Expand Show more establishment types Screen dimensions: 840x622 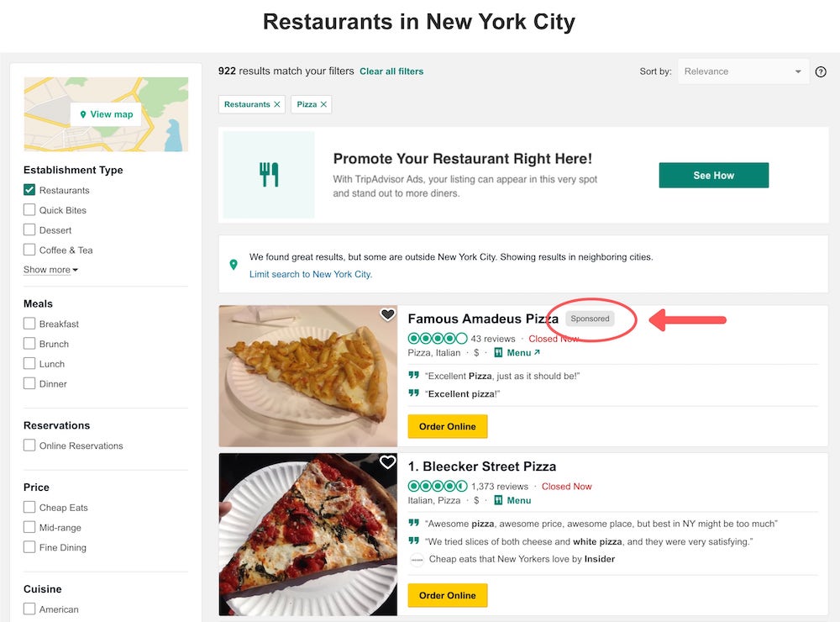(x=51, y=270)
